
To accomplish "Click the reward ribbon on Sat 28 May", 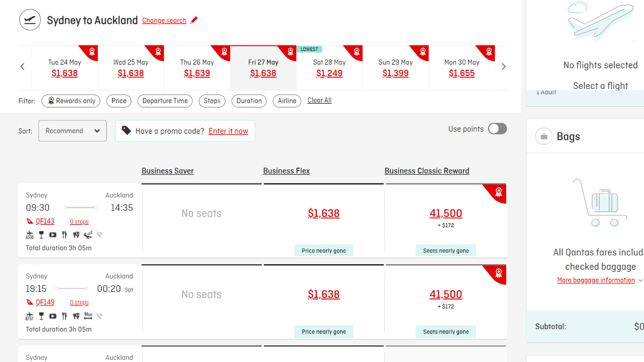I will (357, 51).
